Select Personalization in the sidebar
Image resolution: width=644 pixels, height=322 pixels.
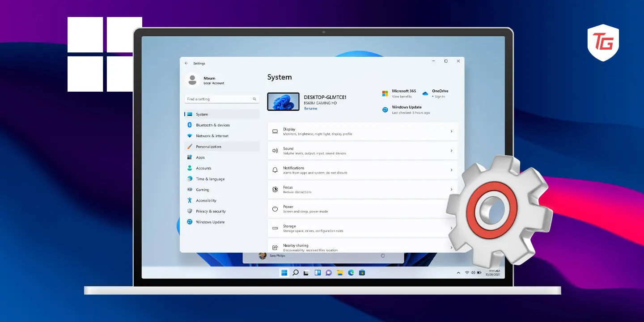pos(208,147)
